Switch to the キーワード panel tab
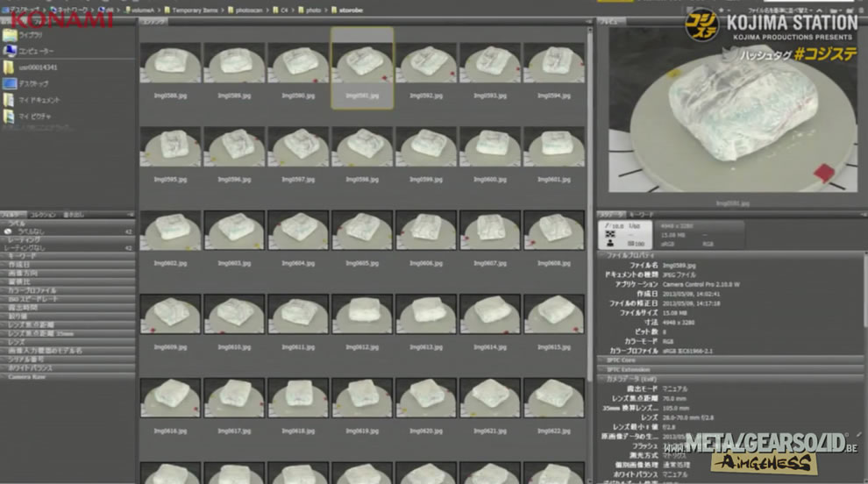The width and height of the screenshot is (868, 484). [x=641, y=214]
